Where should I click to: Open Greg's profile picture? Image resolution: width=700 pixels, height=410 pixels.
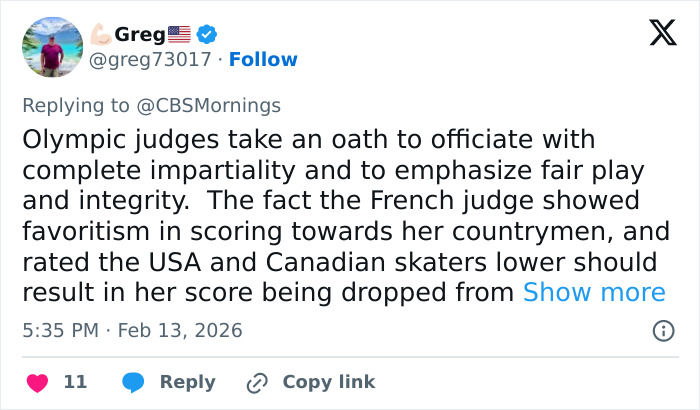coord(52,47)
